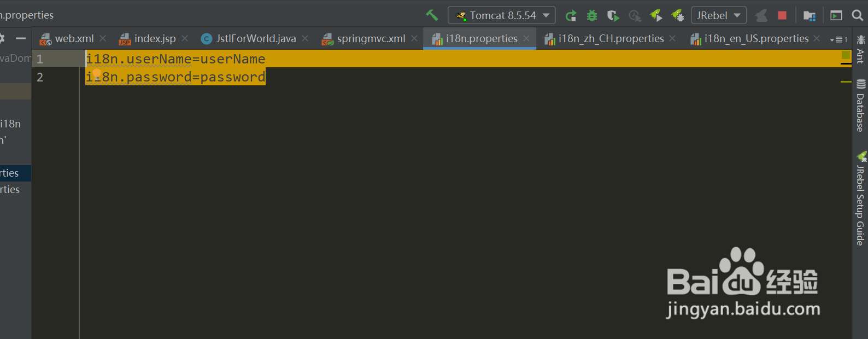Screen dimensions: 868x339
Task: Click line number 2 in the gutter
Action: 40,77
